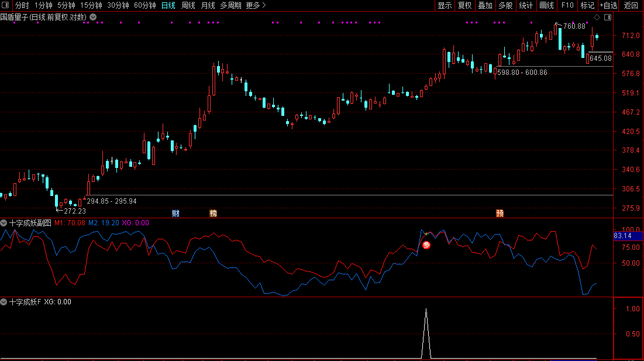Click the 645.08 current price label
The height and width of the screenshot is (361, 644).
click(x=601, y=59)
